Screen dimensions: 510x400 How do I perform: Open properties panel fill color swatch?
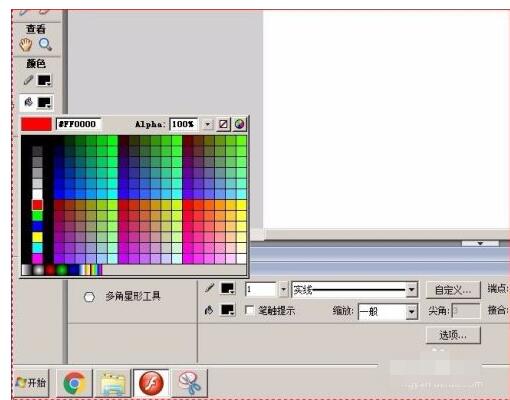228,310
